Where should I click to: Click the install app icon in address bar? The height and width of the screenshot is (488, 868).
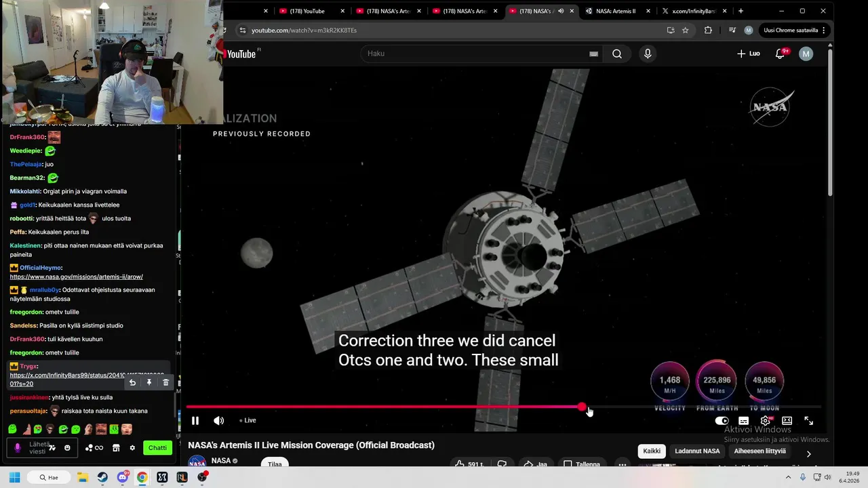[x=671, y=30]
